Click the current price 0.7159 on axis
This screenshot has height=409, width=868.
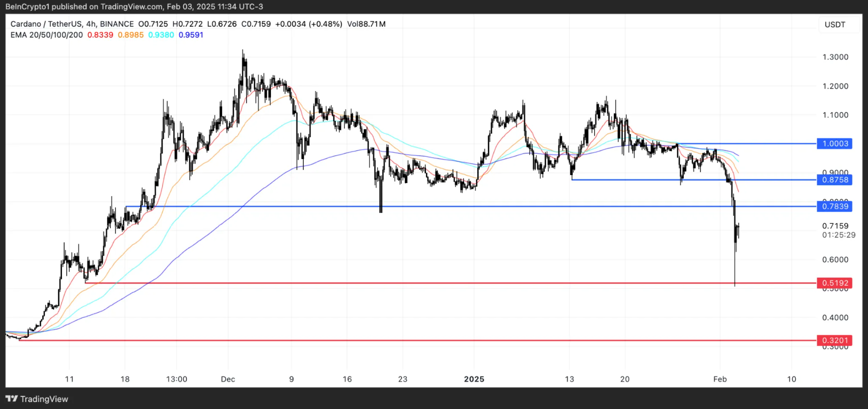(x=835, y=226)
